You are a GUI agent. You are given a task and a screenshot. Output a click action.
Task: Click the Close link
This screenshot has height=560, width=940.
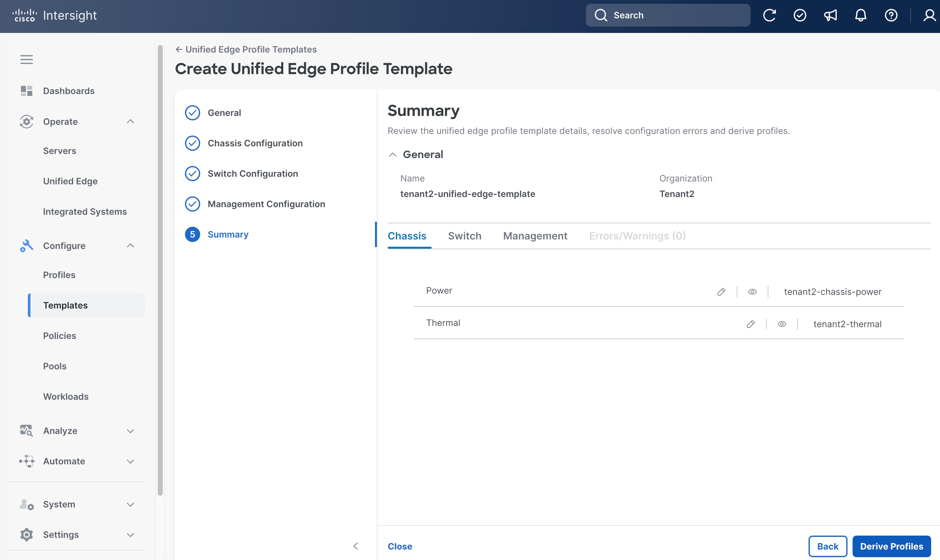click(400, 546)
